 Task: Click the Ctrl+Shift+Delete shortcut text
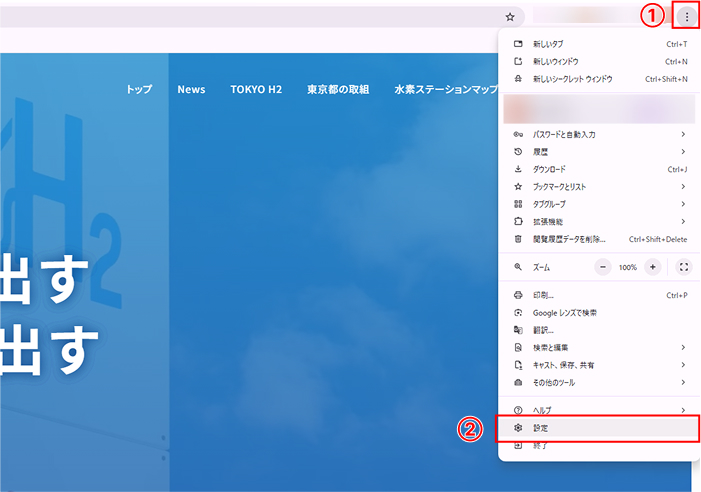658,239
